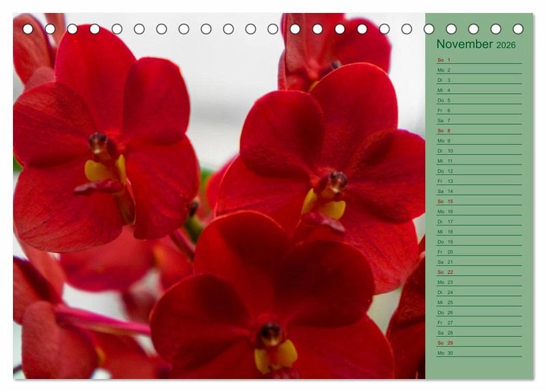This screenshot has height=392, width=546.
Task: Select the Fr 20 date row
Action: (478, 252)
